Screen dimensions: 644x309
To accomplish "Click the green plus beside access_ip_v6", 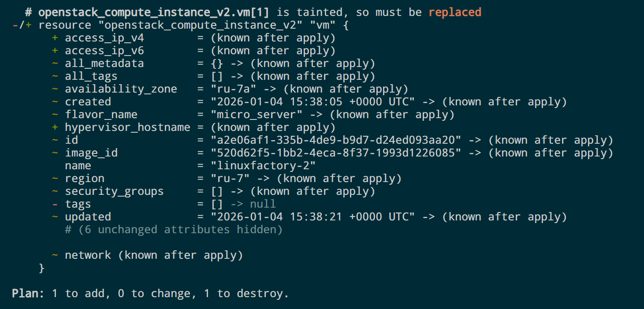I will (55, 51).
